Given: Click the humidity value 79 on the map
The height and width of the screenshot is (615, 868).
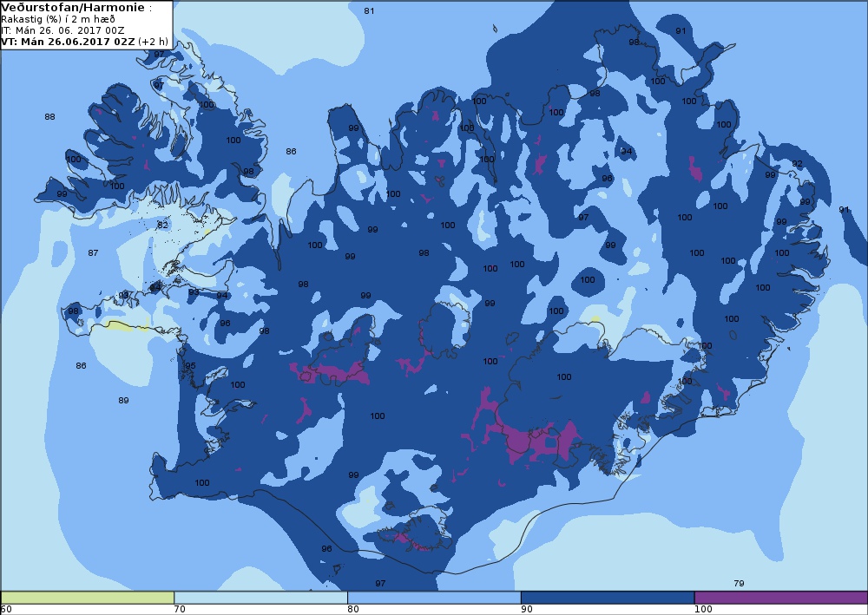Looking at the screenshot, I should [739, 583].
